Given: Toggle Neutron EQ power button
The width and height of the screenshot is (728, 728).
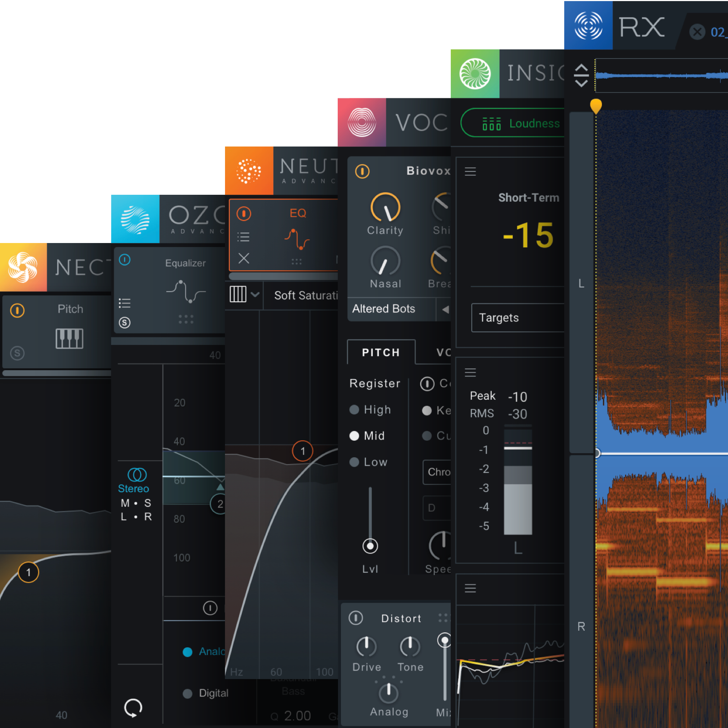Looking at the screenshot, I should [x=244, y=214].
